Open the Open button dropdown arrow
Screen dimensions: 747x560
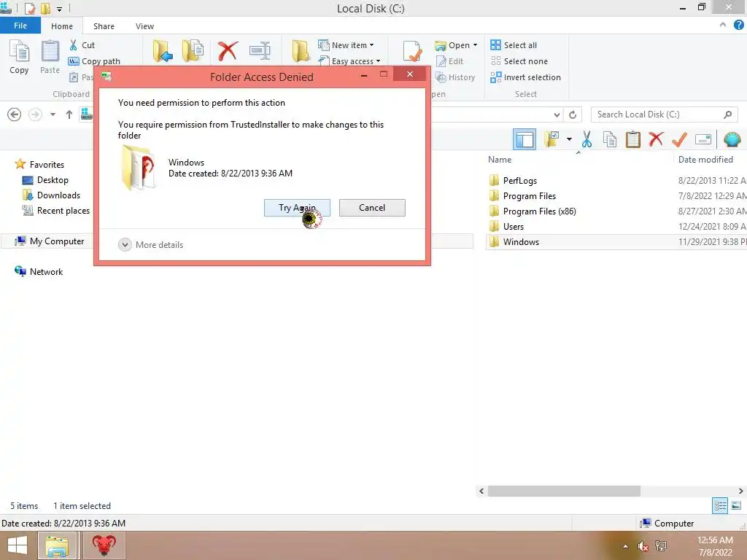pos(475,45)
